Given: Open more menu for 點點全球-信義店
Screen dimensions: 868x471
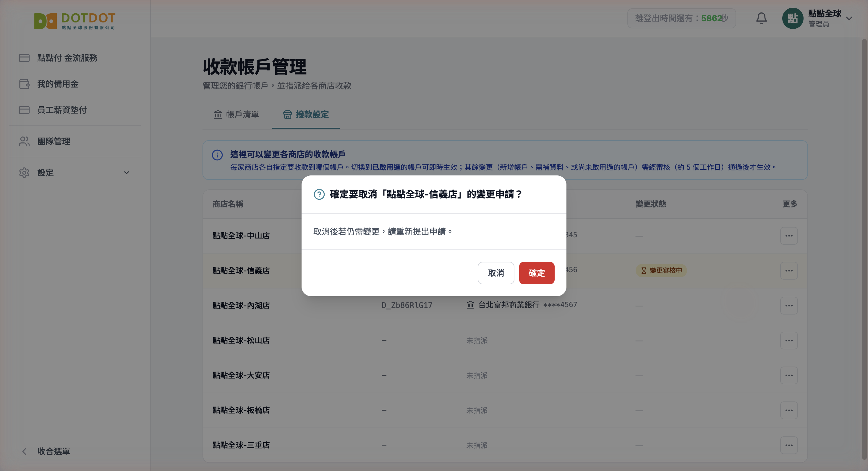Looking at the screenshot, I should [x=789, y=271].
